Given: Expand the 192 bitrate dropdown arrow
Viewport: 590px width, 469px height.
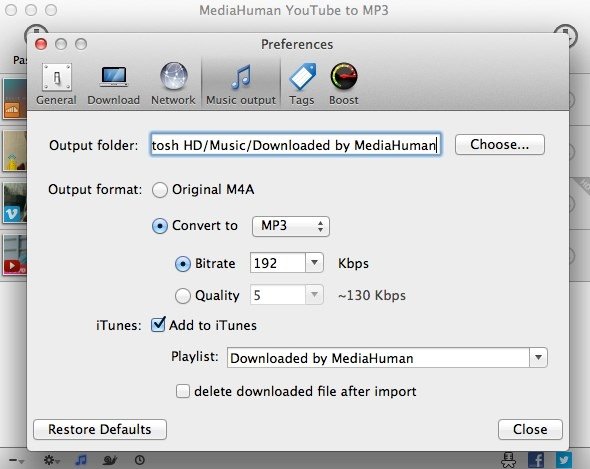Looking at the screenshot, I should [314, 263].
